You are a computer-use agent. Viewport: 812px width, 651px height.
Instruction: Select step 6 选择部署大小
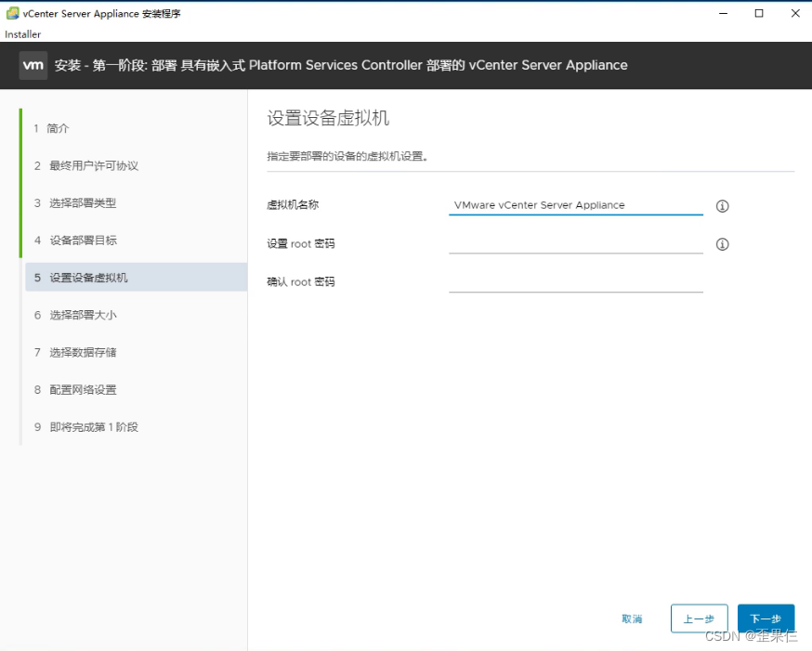(75, 315)
